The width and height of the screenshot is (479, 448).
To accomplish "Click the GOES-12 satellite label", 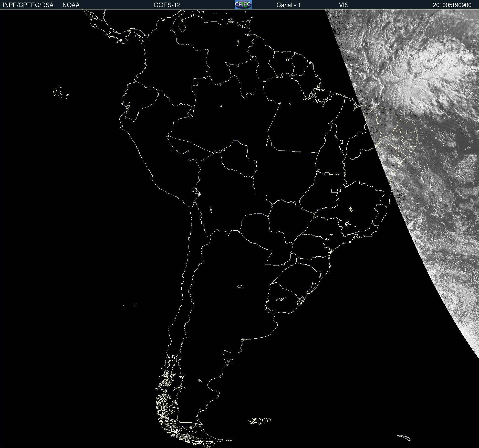I will (167, 5).
